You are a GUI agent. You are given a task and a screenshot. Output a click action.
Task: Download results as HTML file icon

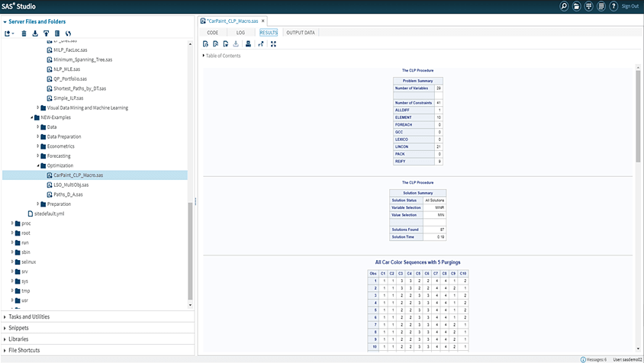click(x=205, y=44)
